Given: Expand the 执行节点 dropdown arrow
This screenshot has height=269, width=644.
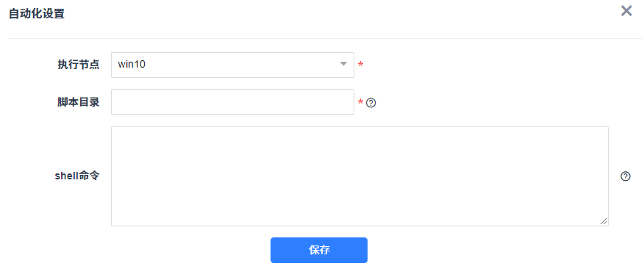Looking at the screenshot, I should [344, 65].
